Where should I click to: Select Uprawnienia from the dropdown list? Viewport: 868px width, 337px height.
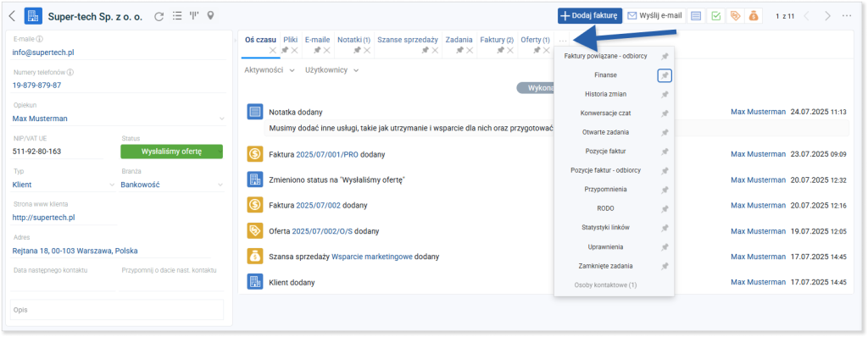605,246
